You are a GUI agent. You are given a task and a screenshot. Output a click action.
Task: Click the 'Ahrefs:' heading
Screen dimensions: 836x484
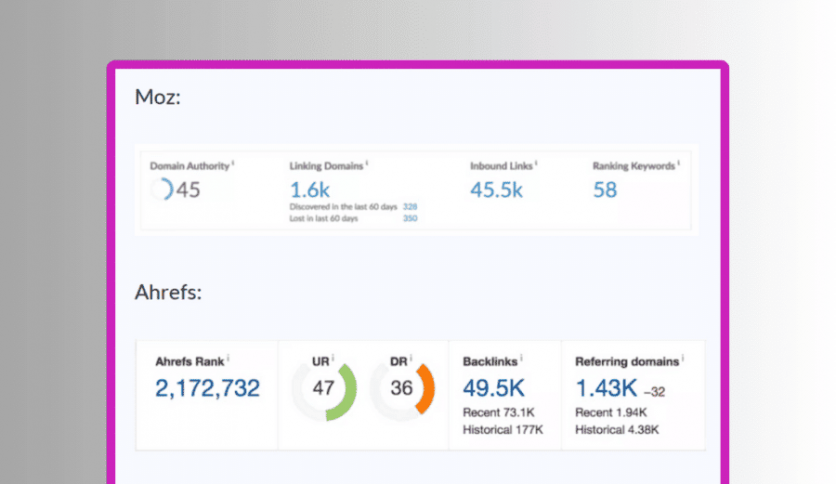pyautogui.click(x=168, y=292)
